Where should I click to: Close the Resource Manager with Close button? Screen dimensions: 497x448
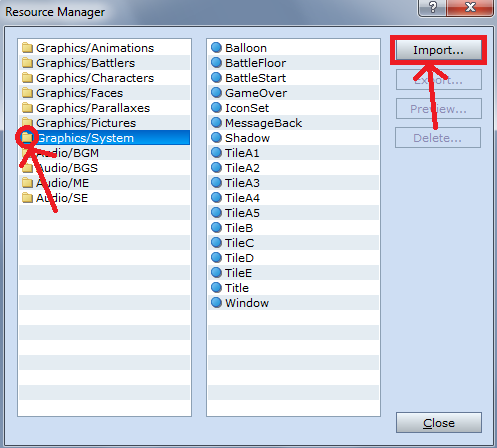(439, 423)
